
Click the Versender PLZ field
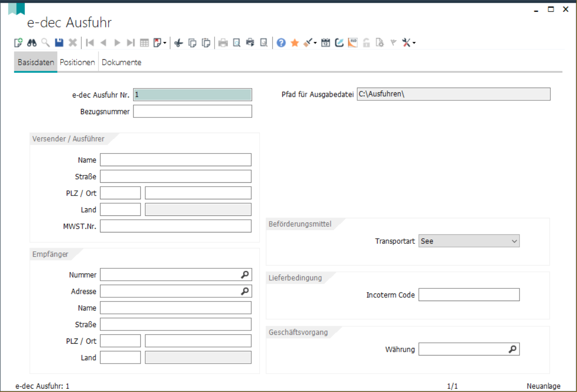[120, 193]
